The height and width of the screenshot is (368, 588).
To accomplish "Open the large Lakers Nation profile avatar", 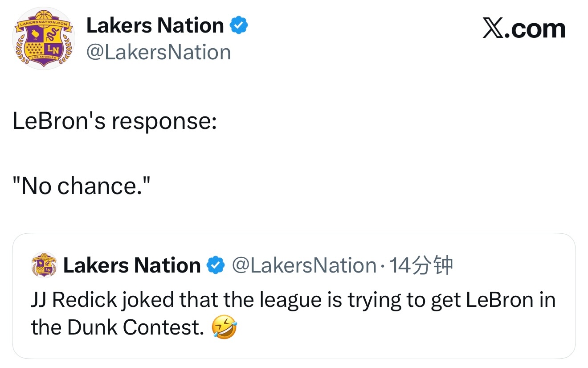I will point(44,38).
